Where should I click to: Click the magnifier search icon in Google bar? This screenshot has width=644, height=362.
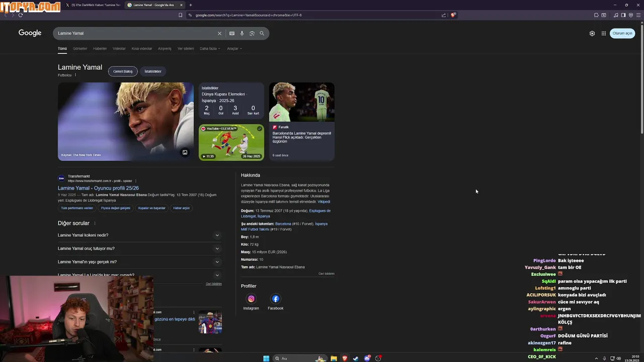(x=262, y=33)
